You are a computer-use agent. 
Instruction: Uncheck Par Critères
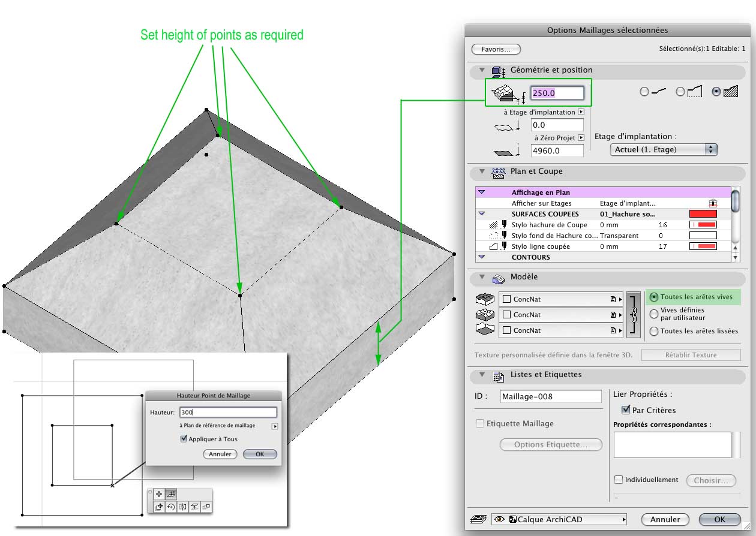(x=625, y=409)
